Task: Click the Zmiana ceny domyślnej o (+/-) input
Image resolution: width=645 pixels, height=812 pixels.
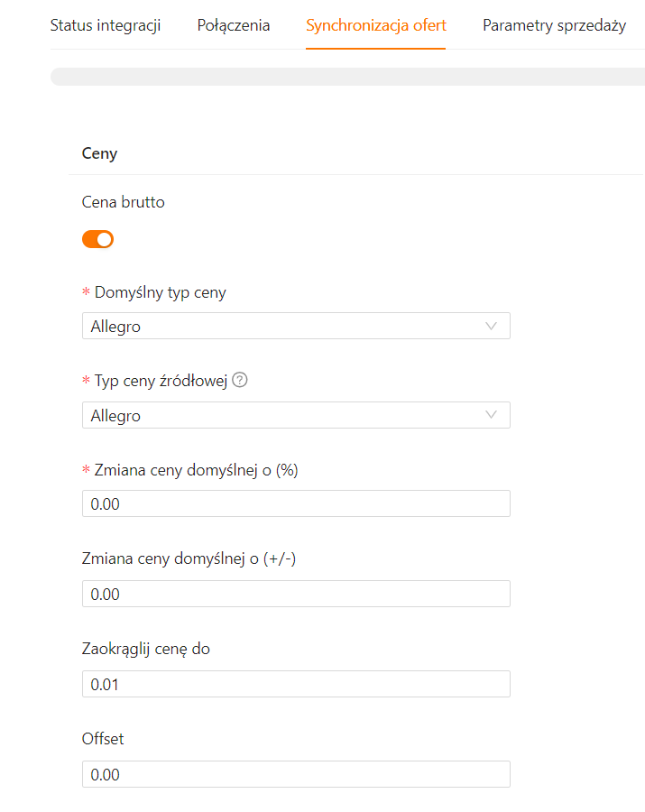Action: pyautogui.click(x=296, y=594)
